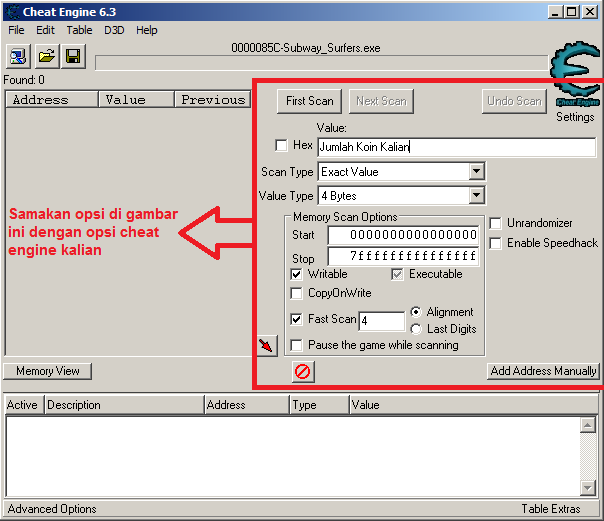The image size is (604, 521).
Task: Click the Value input field
Action: pyautogui.click(x=456, y=147)
